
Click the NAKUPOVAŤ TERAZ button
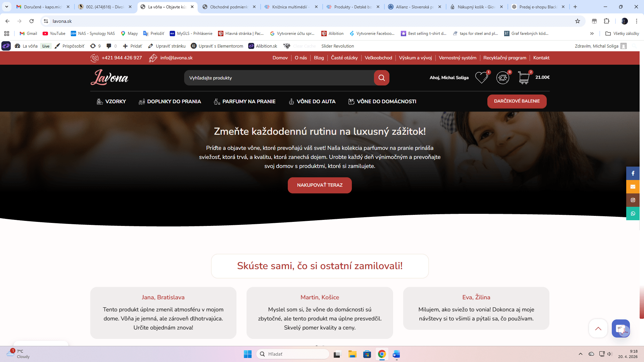(320, 185)
